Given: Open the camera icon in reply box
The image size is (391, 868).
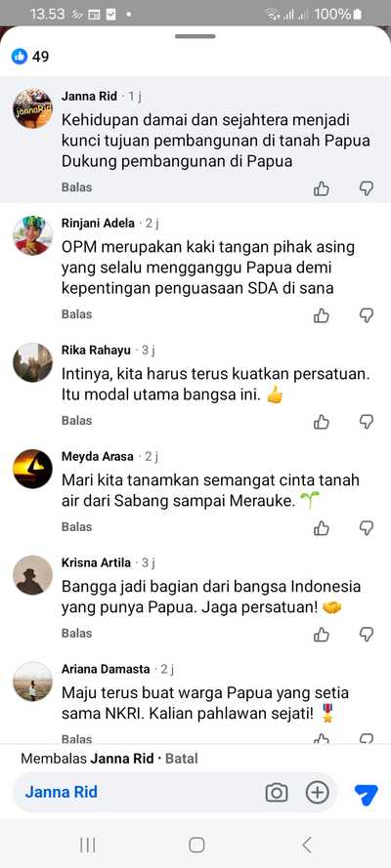Looking at the screenshot, I should coord(277,793).
